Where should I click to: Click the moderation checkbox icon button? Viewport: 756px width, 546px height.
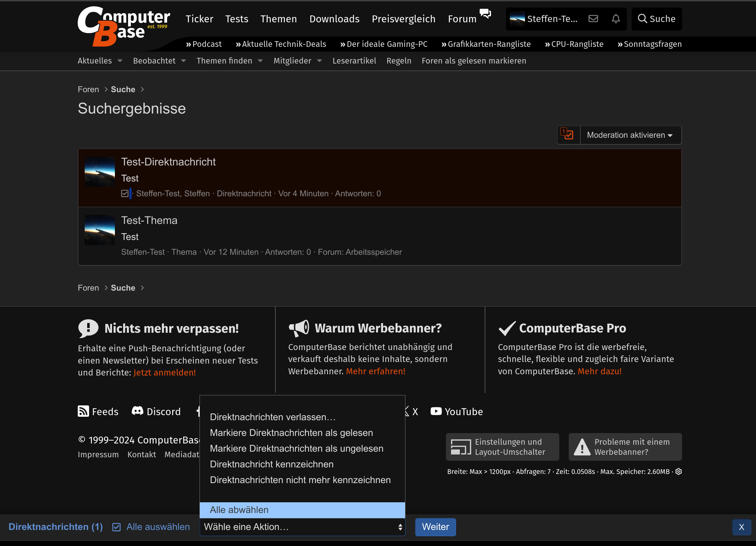(568, 135)
